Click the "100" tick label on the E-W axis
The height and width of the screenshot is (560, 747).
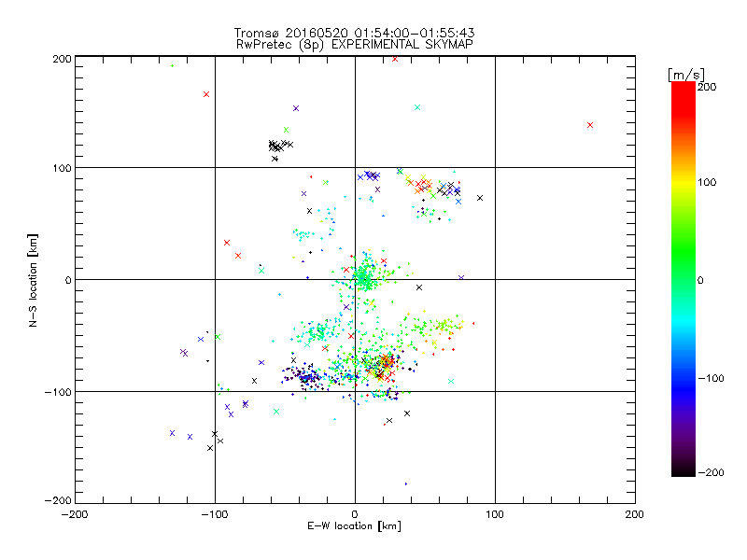(x=495, y=514)
